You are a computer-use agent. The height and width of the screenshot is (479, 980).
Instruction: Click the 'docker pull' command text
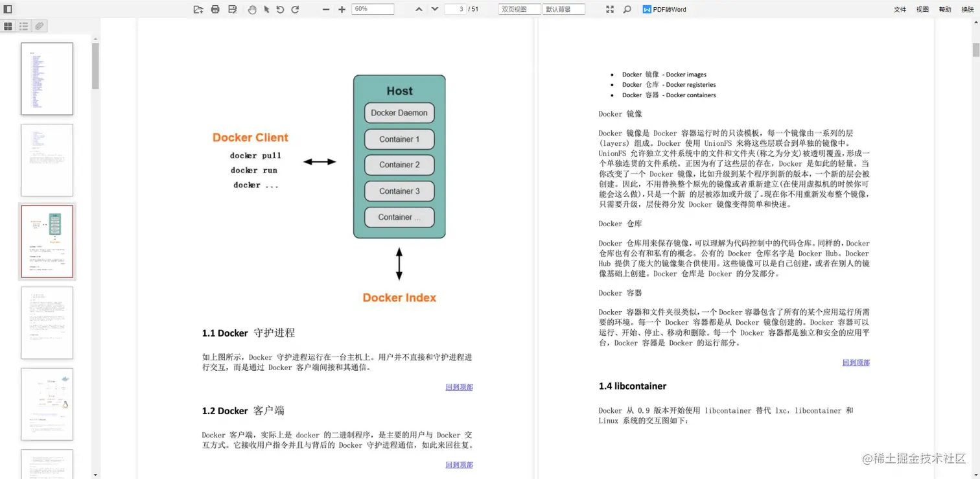click(255, 156)
